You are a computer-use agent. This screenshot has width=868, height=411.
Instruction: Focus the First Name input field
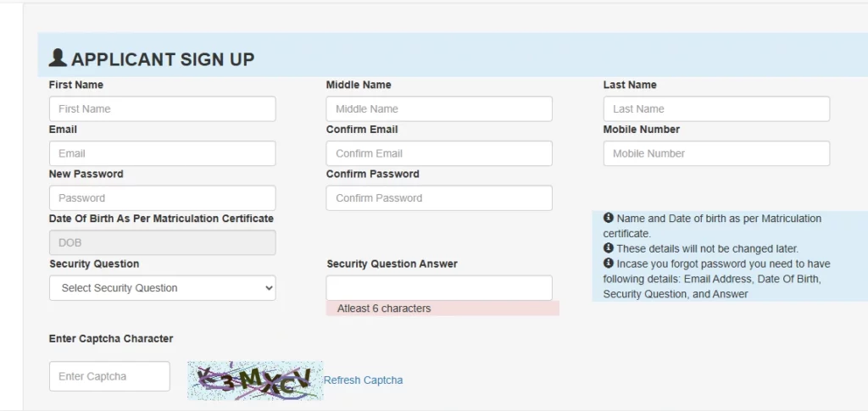[x=162, y=109]
